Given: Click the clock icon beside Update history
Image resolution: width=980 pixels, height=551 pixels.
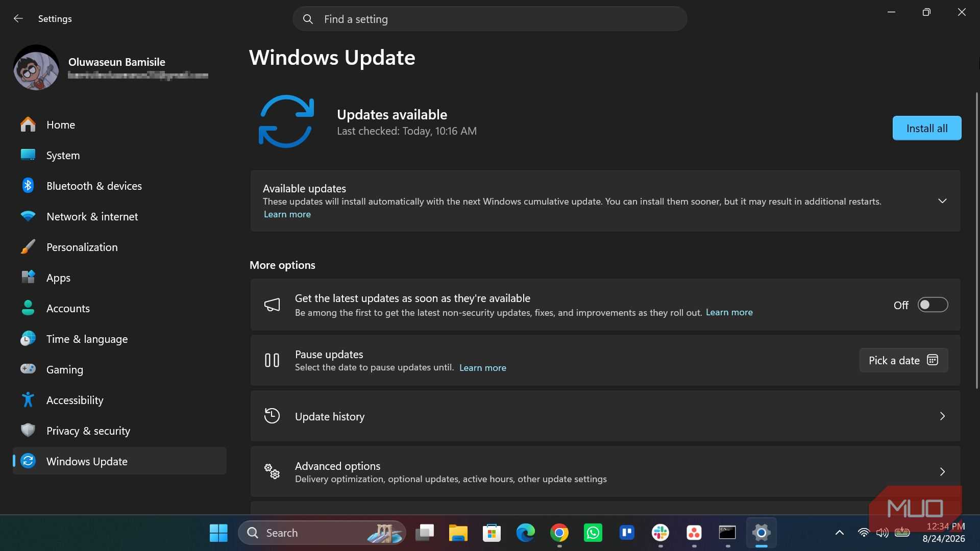Looking at the screenshot, I should [272, 416].
